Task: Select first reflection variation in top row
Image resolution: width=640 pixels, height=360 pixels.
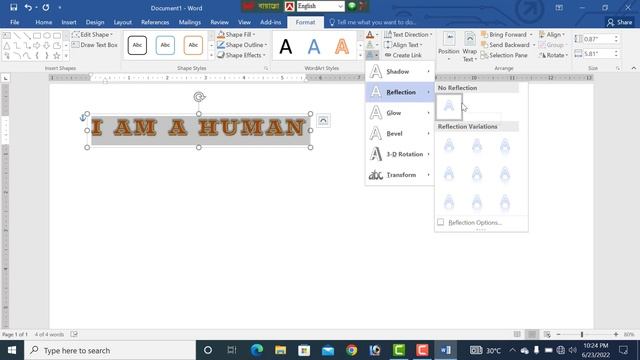Action: [449, 146]
